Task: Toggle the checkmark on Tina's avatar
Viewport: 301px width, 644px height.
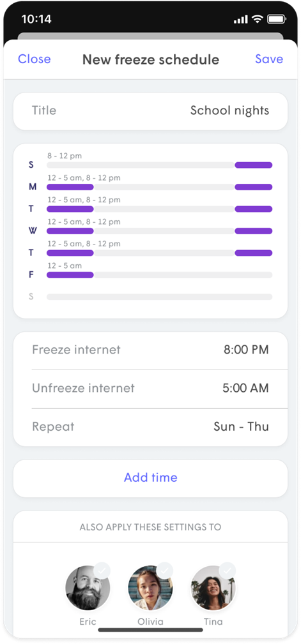Action: pos(227,571)
